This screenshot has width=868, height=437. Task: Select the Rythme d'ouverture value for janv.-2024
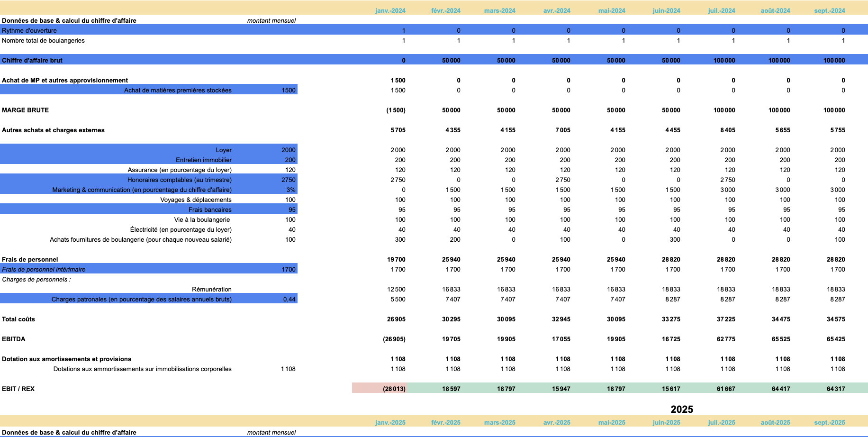point(403,30)
